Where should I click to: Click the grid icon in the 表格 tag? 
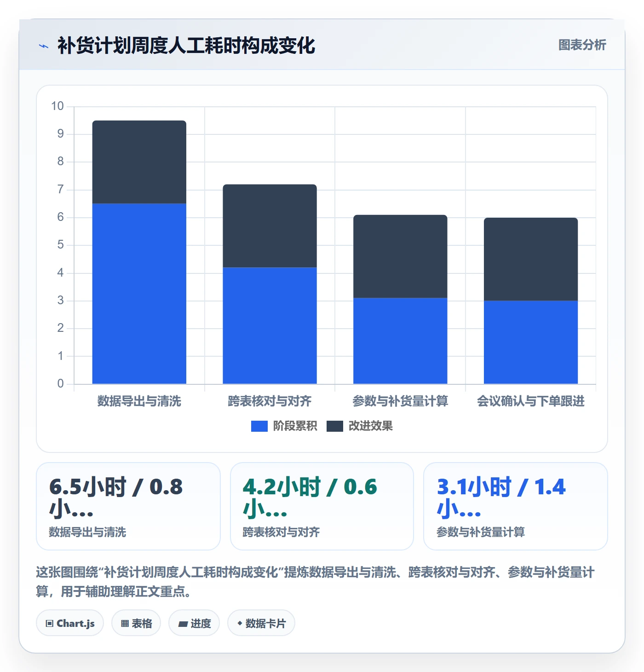coord(125,624)
